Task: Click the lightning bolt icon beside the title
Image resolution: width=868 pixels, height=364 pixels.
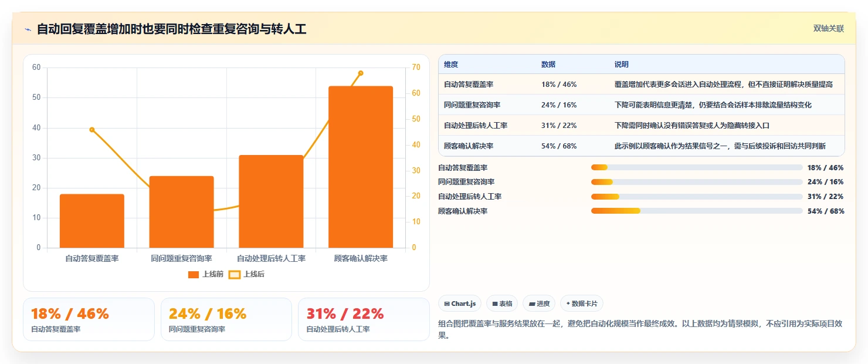Action: [28, 29]
